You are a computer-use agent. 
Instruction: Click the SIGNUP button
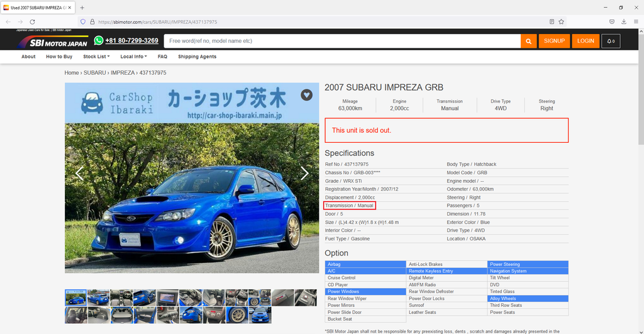tap(554, 41)
